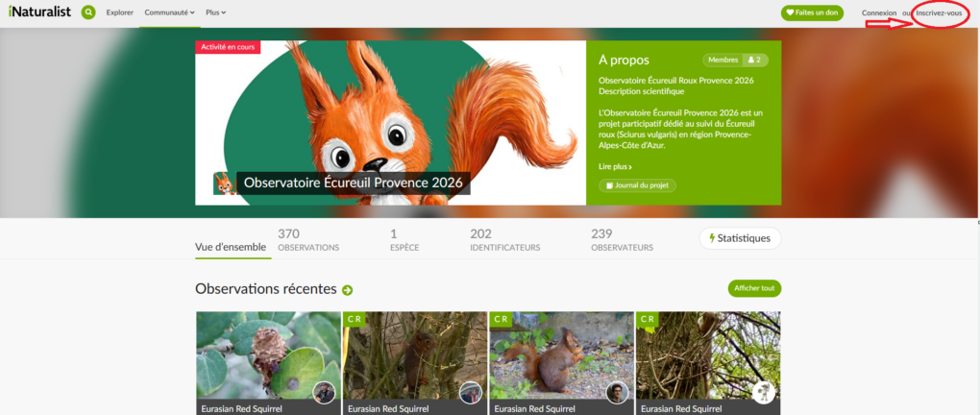
Task: Click the green search magnifier icon
Action: click(88, 12)
